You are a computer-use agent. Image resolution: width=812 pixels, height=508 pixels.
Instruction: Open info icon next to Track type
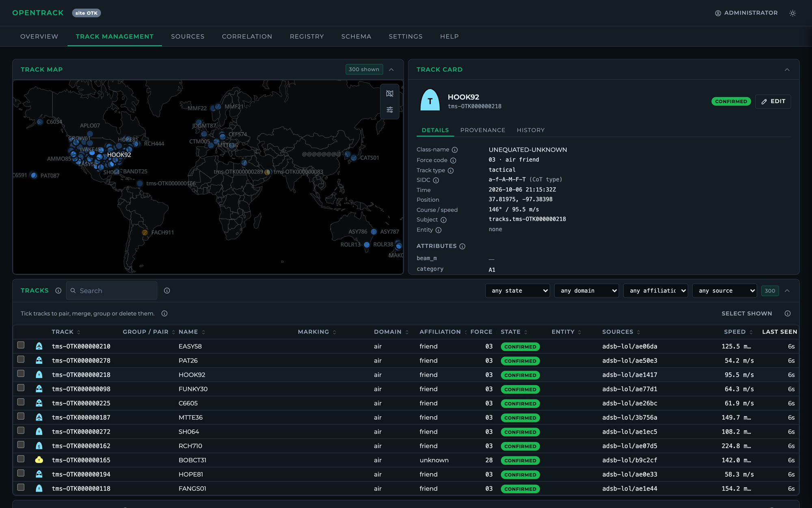coord(451,171)
